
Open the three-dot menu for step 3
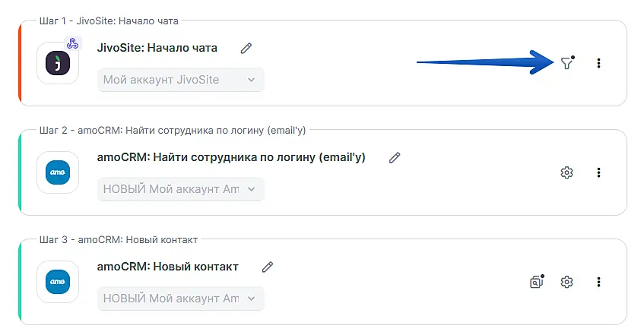click(x=598, y=282)
